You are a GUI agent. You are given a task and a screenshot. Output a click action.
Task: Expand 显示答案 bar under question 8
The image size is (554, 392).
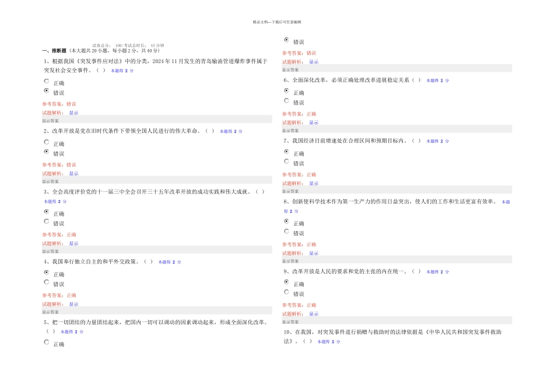point(397,260)
